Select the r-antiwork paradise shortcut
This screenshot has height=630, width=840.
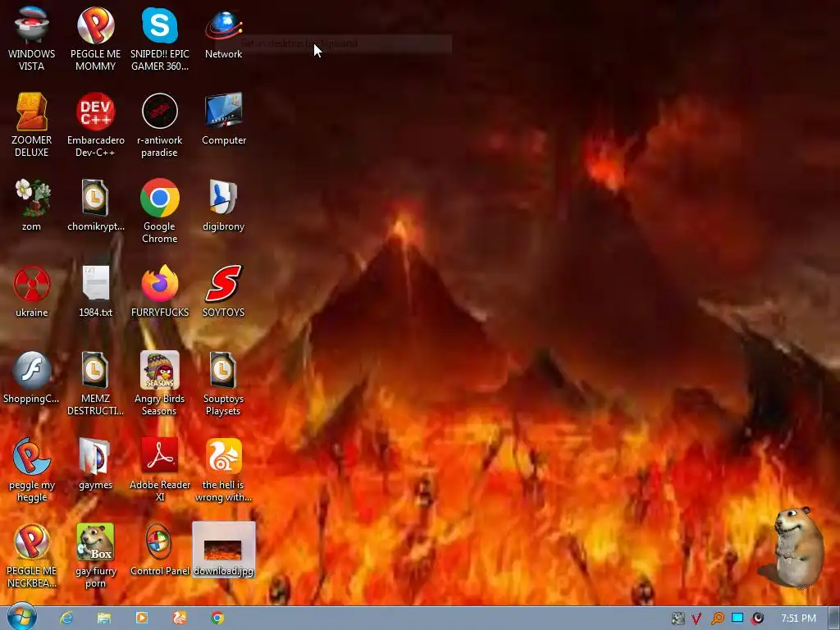(160, 125)
